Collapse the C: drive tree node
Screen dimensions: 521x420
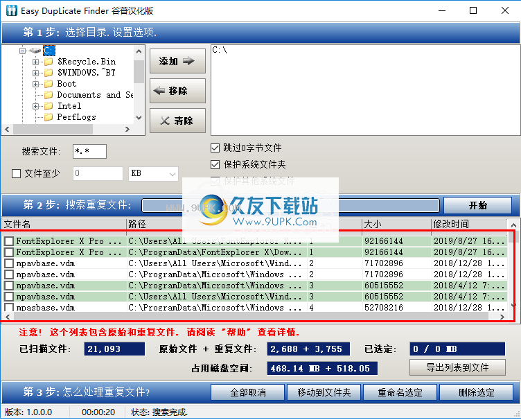[23, 51]
